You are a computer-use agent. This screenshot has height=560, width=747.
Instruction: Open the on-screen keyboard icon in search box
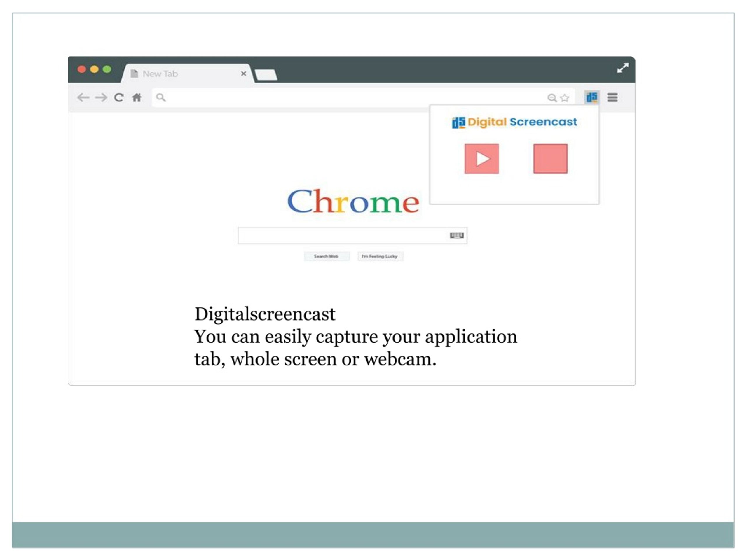click(457, 235)
